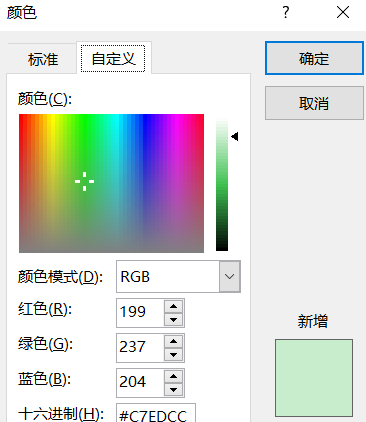
Task: Increase green value with up arrow
Action: (173, 341)
